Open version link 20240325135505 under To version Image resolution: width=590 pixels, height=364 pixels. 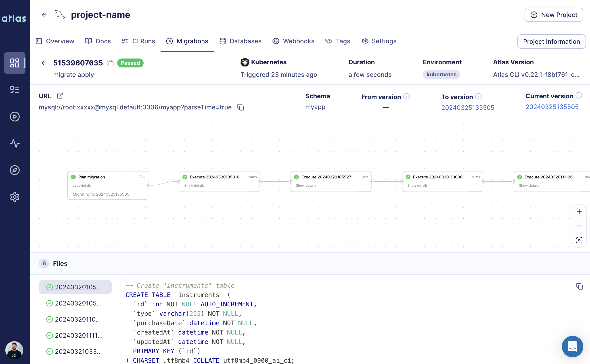(x=468, y=108)
